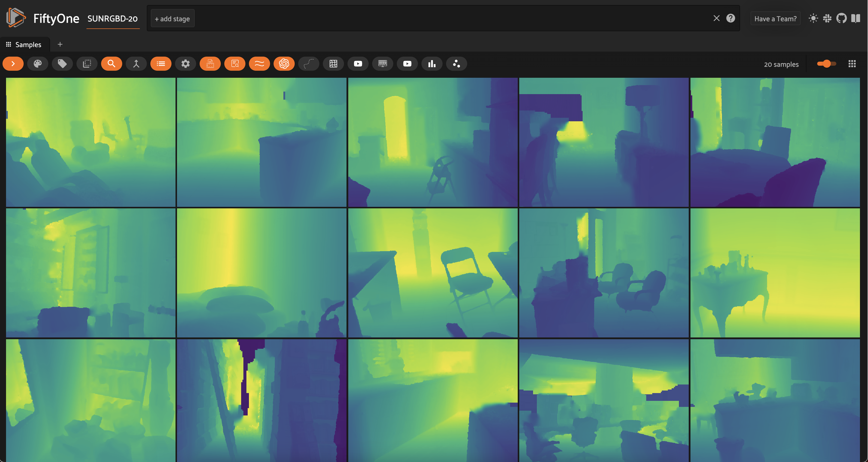Image resolution: width=868 pixels, height=462 pixels.
Task: Open the color scheme palette icon
Action: coord(38,64)
